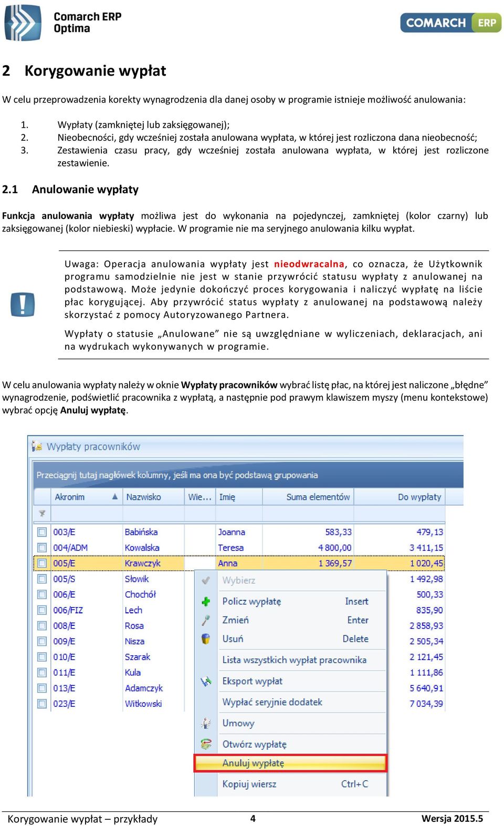Viewport: 504px width, 826px height.
Task: Choose Anuluj wypłatę from context menu
Action: pyautogui.click(x=290, y=763)
